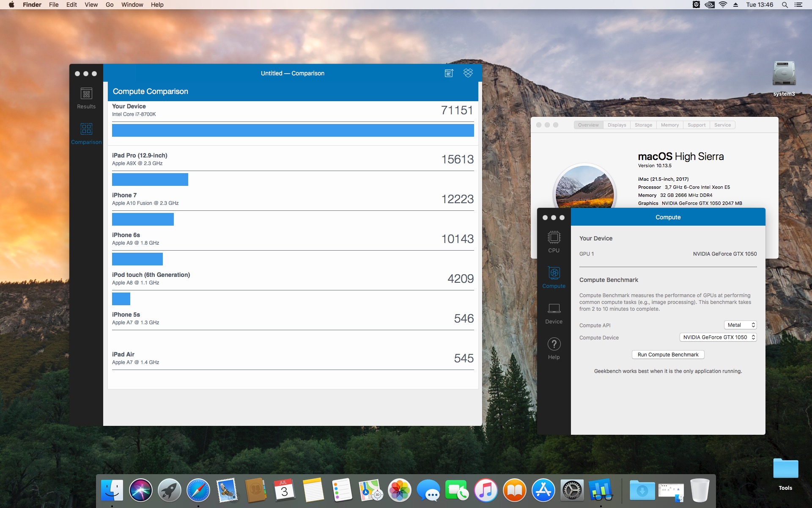
Task: Click the iPad Pro blue score bar
Action: click(x=150, y=179)
